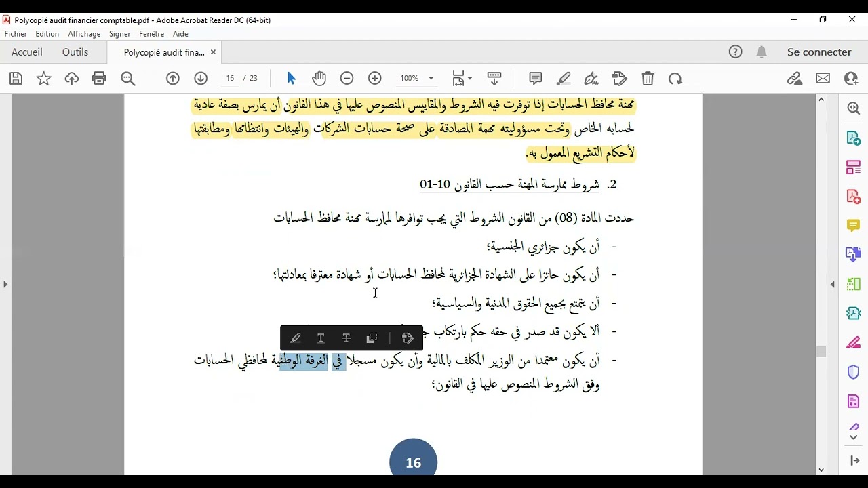868x488 pixels.
Task: Open Create PDF tool in right pane
Action: tap(854, 197)
